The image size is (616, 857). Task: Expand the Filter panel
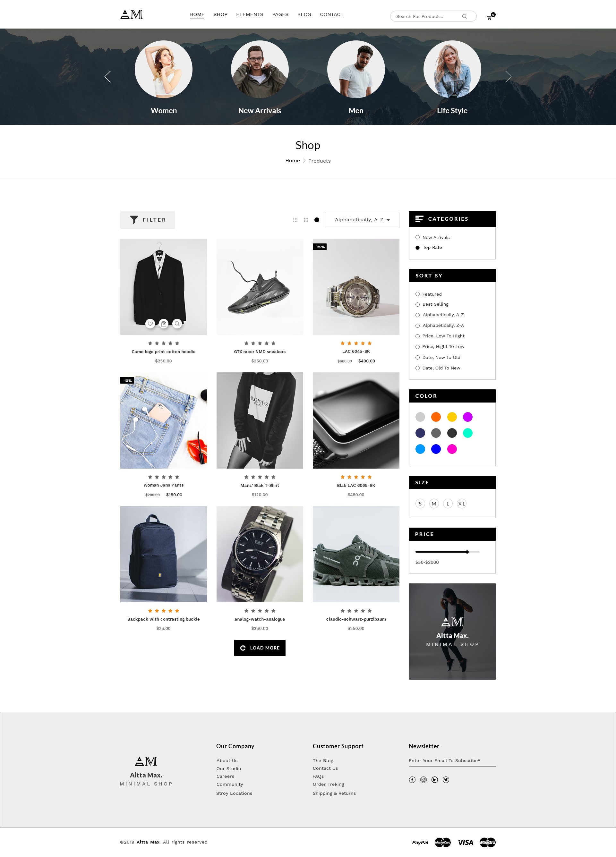147,220
